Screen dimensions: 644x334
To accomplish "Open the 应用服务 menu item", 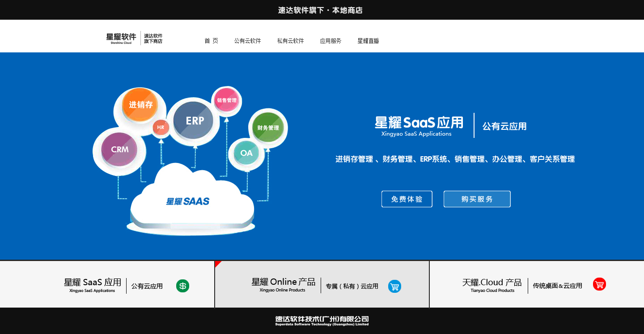I will coord(330,41).
